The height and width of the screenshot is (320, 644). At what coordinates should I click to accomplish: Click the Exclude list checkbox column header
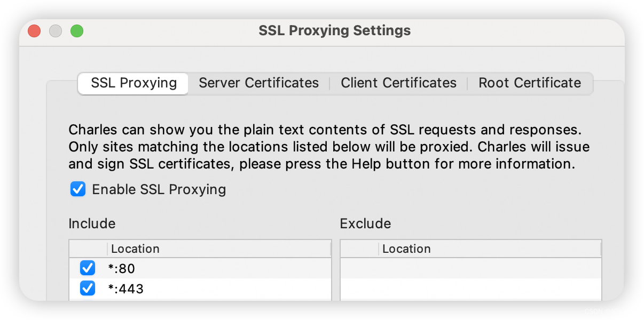tap(359, 249)
